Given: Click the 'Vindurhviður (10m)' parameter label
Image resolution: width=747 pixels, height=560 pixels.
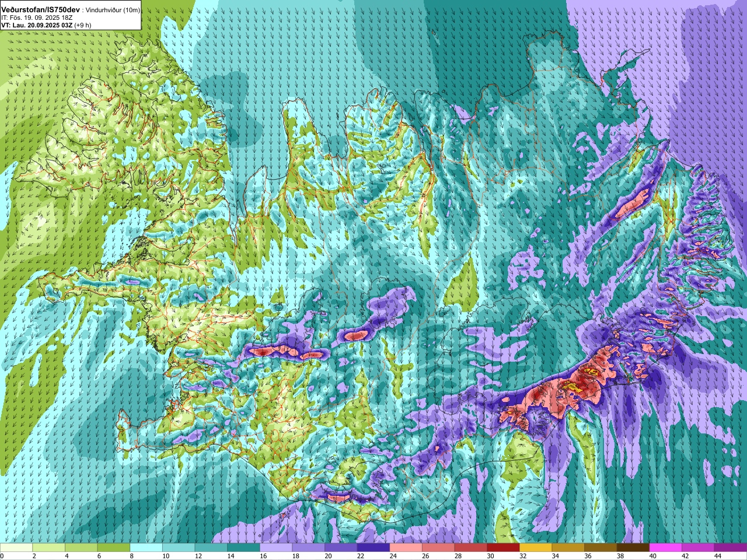Looking at the screenshot, I should pyautogui.click(x=113, y=10).
